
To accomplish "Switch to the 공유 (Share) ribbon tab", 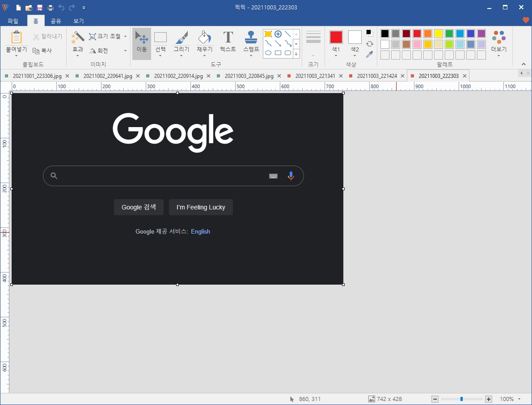I will point(55,21).
